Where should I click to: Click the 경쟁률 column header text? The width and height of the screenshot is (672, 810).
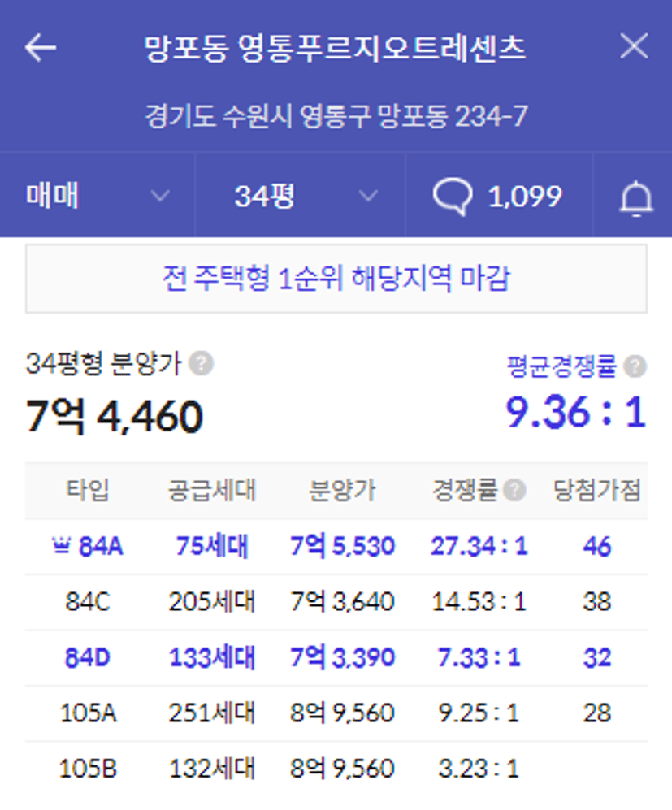[x=466, y=490]
